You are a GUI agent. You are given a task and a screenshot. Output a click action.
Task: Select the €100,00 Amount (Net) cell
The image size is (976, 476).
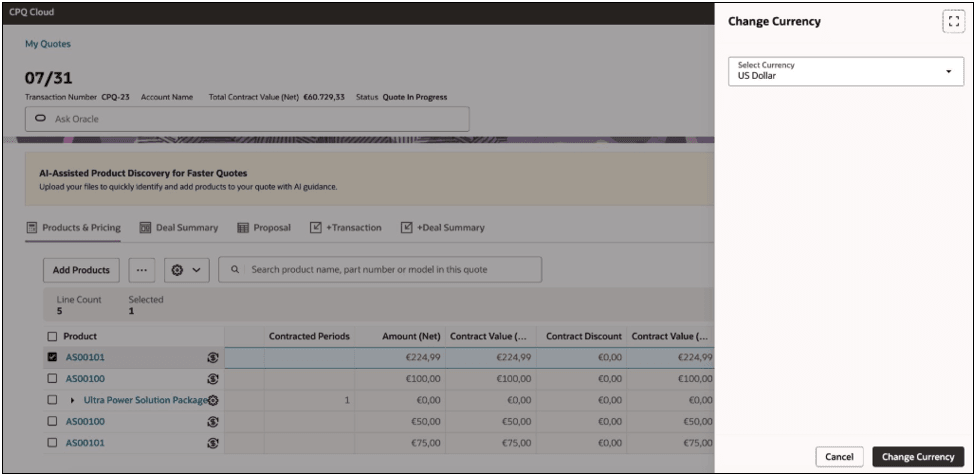click(400, 378)
